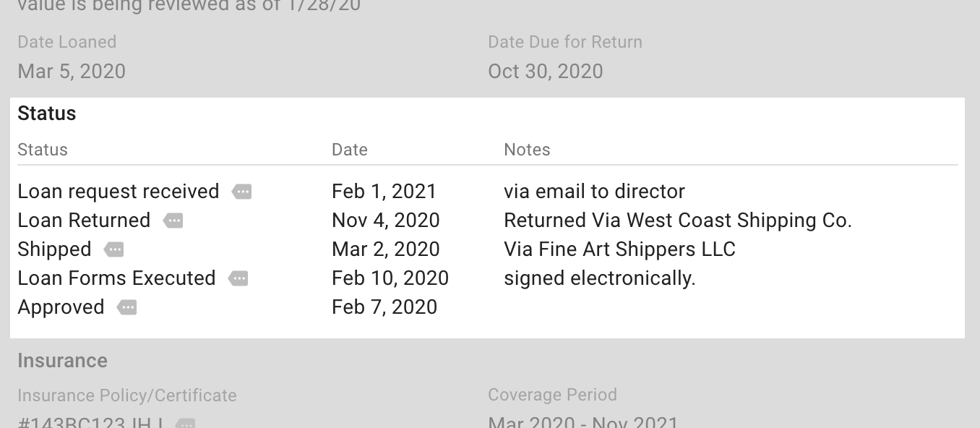
Task: Click the tag icon beside Loan request received
Action: point(241,192)
